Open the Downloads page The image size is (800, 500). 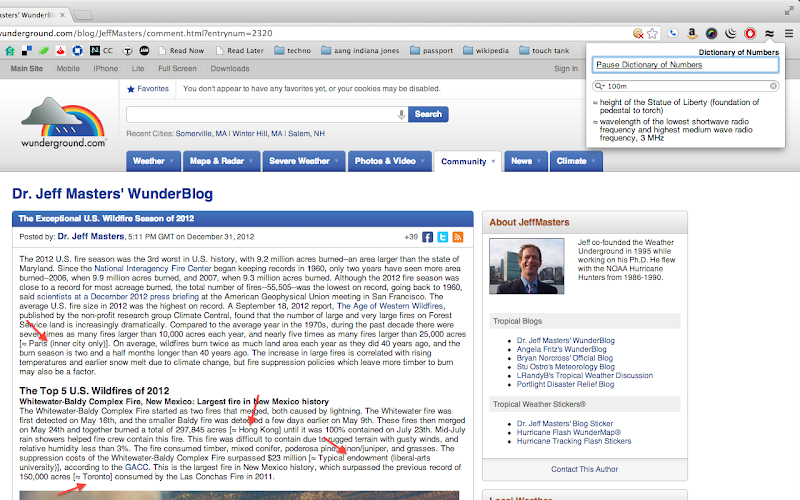click(230, 68)
